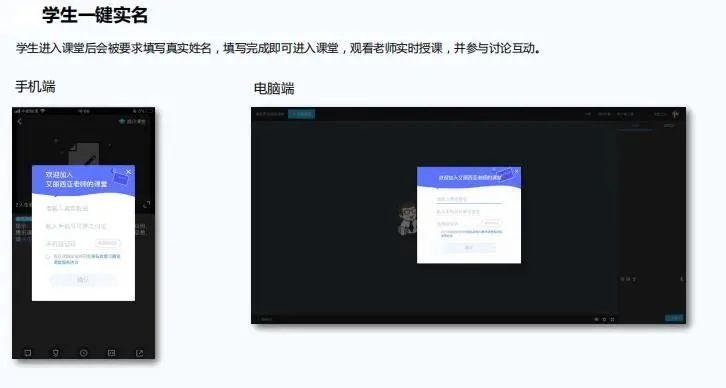Tap the back arrow in the phone screenshot
This screenshot has height=388, width=726.
19,121
